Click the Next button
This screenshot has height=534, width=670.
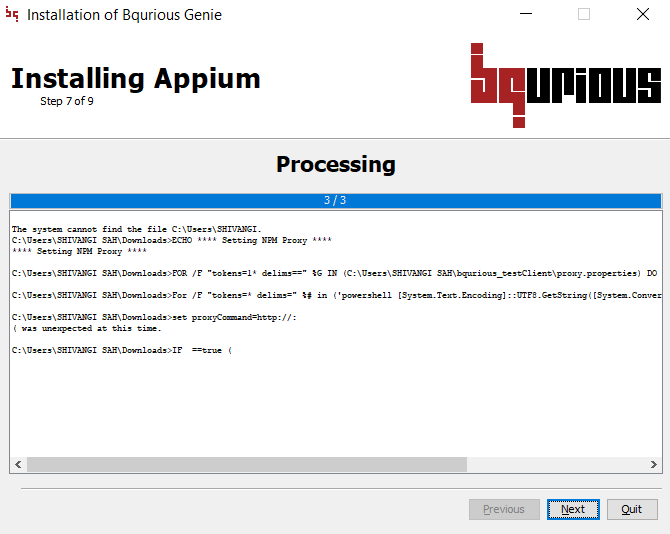point(573,509)
